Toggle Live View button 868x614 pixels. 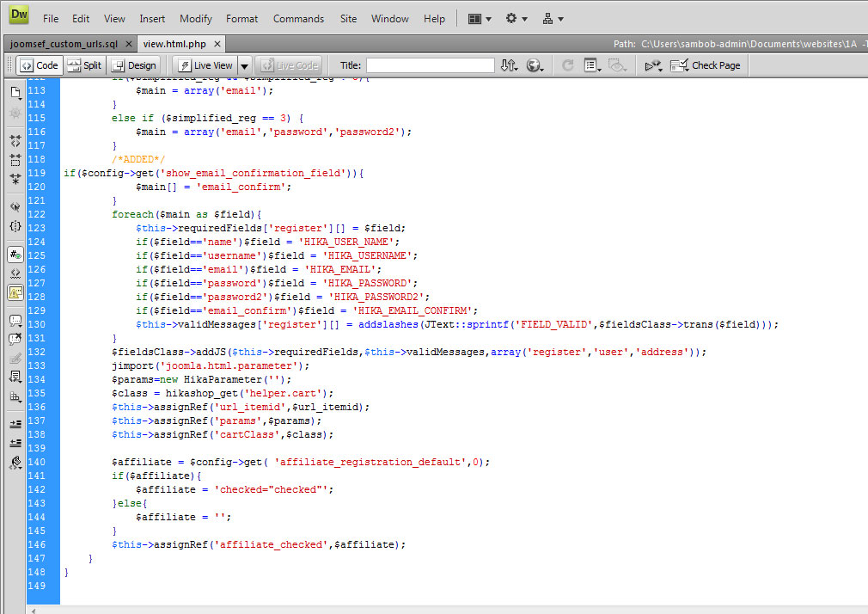pos(205,65)
